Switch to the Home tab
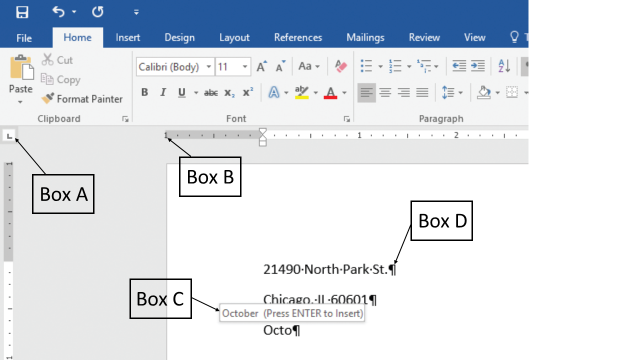The height and width of the screenshot is (360, 640). coord(78,38)
